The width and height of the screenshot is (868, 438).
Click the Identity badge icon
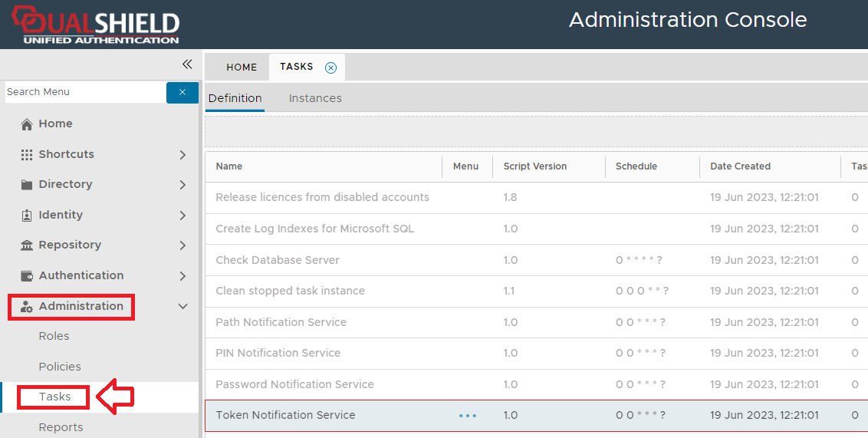click(x=27, y=216)
